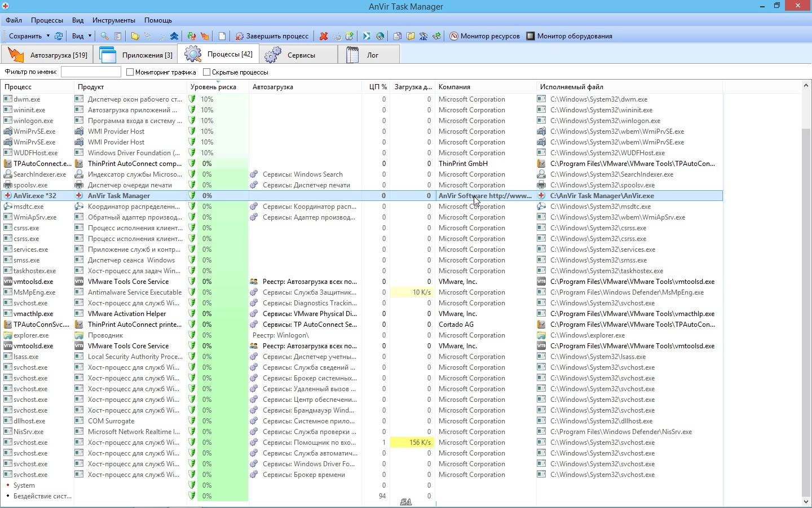Select the Процессы [42] tab
This screenshot has height=508, width=812.
(x=218, y=54)
